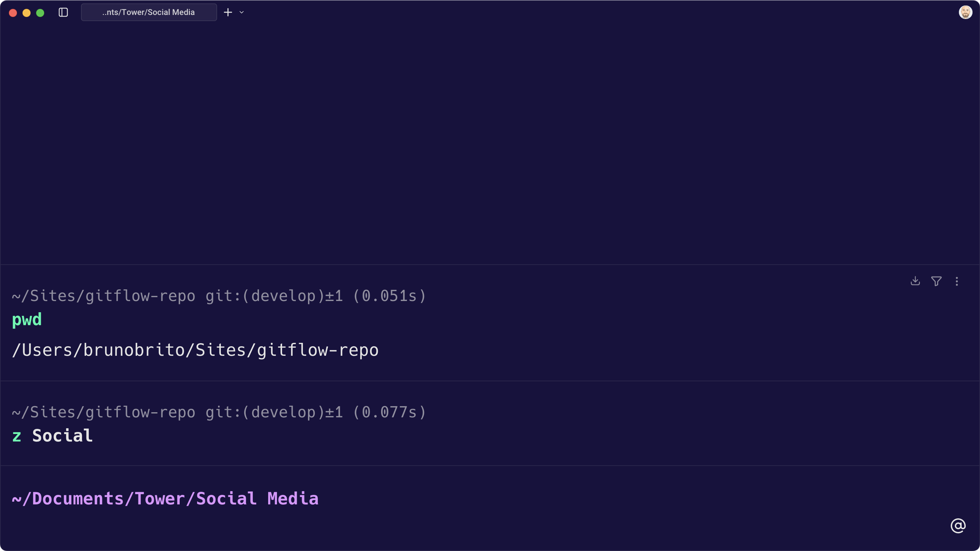980x551 pixels.
Task: Open a new tab with plus icon
Action: coord(228,13)
